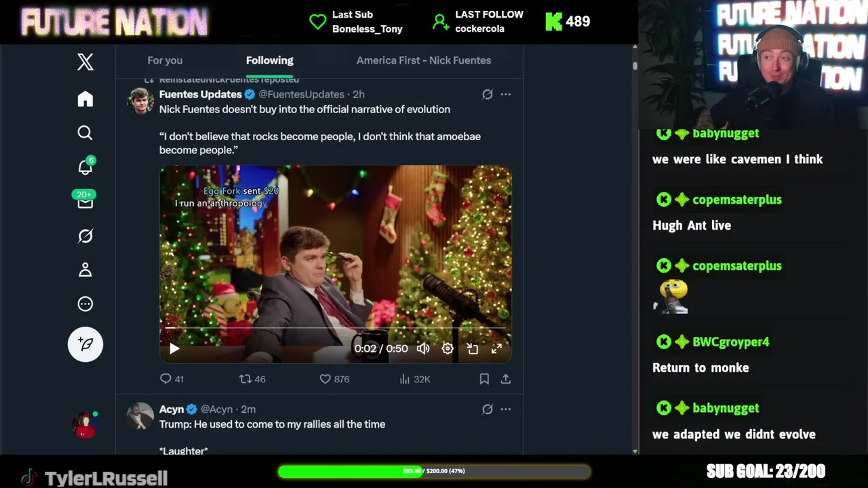This screenshot has height=488, width=868.
Task: Click chat emote from copemsaterplus
Action: pyautogui.click(x=671, y=297)
